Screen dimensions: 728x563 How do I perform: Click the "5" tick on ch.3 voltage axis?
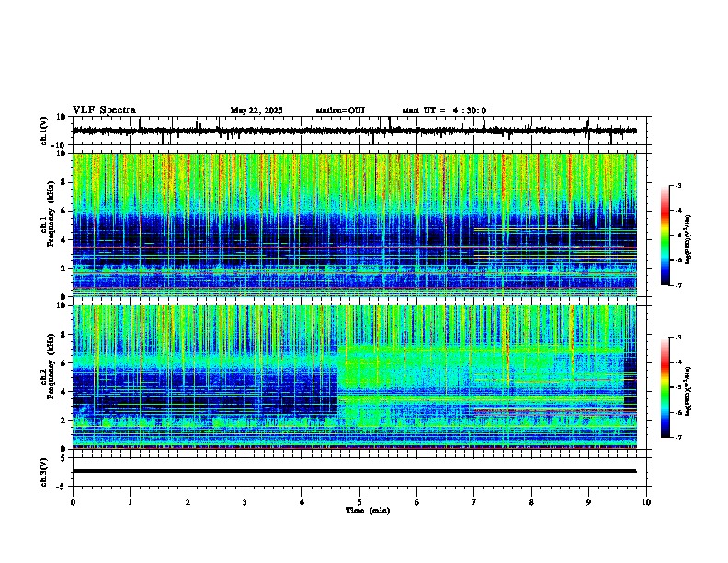pos(64,458)
